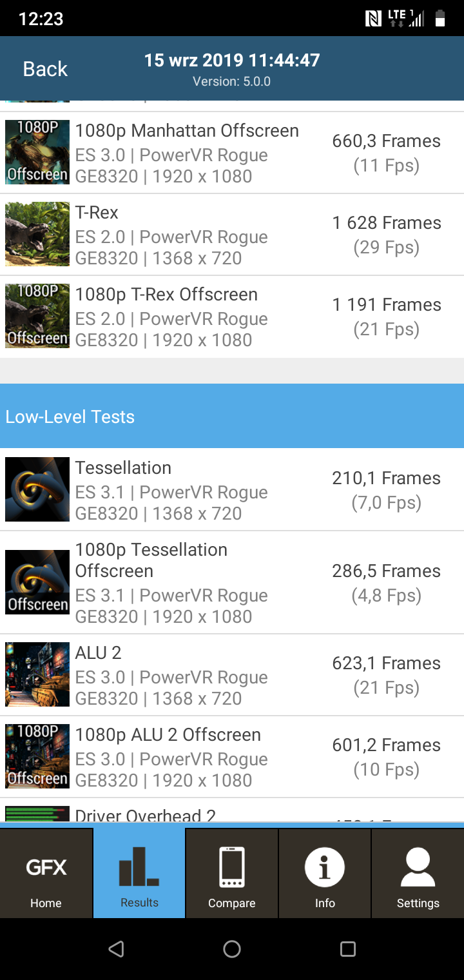Tap Android back triangle navigation button
The height and width of the screenshot is (980, 464).
(x=116, y=948)
